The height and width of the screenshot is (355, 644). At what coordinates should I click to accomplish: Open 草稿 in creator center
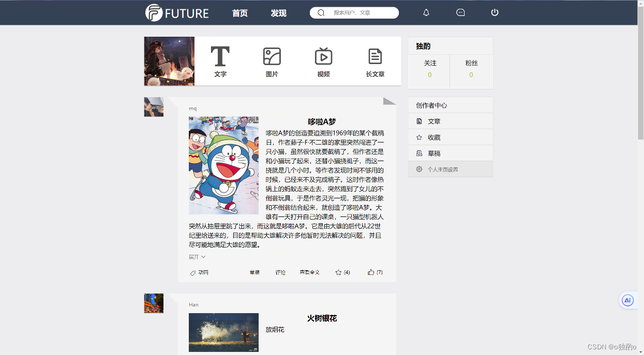[451, 153]
